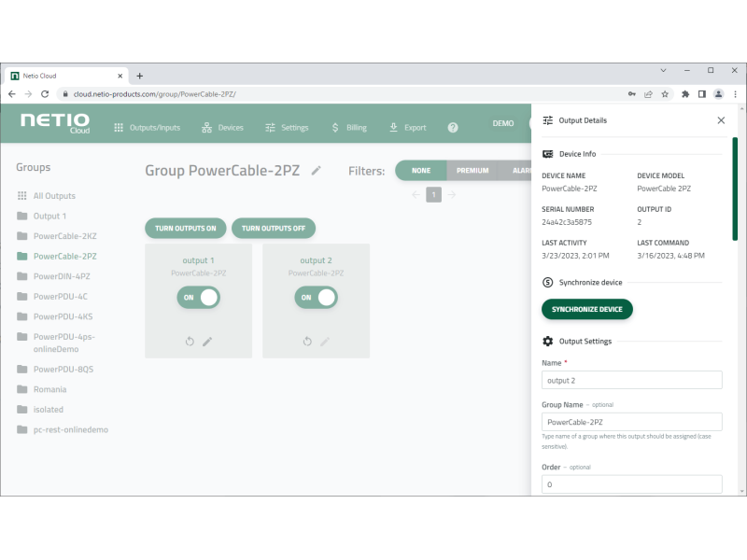This screenshot has width=747, height=560.
Task: Open the Romania group
Action: 41,389
